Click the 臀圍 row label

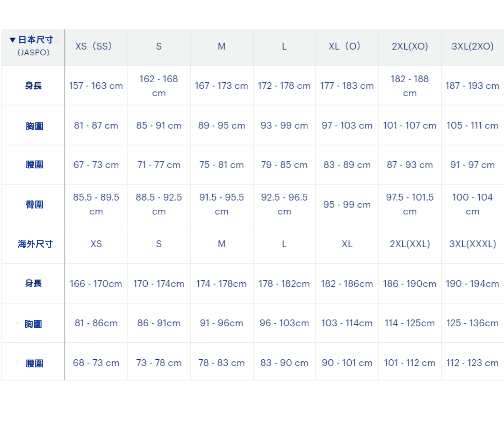34,205
